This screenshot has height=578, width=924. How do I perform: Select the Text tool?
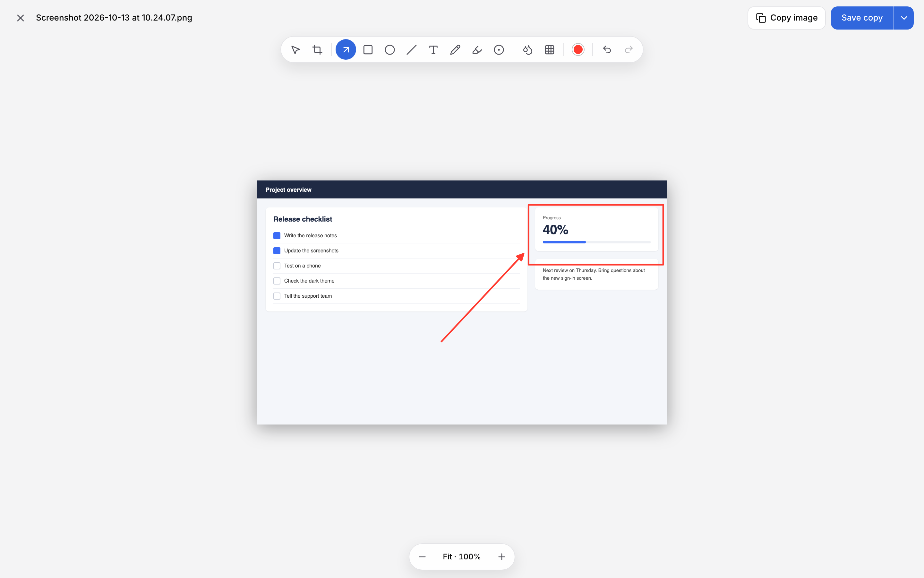click(x=433, y=50)
